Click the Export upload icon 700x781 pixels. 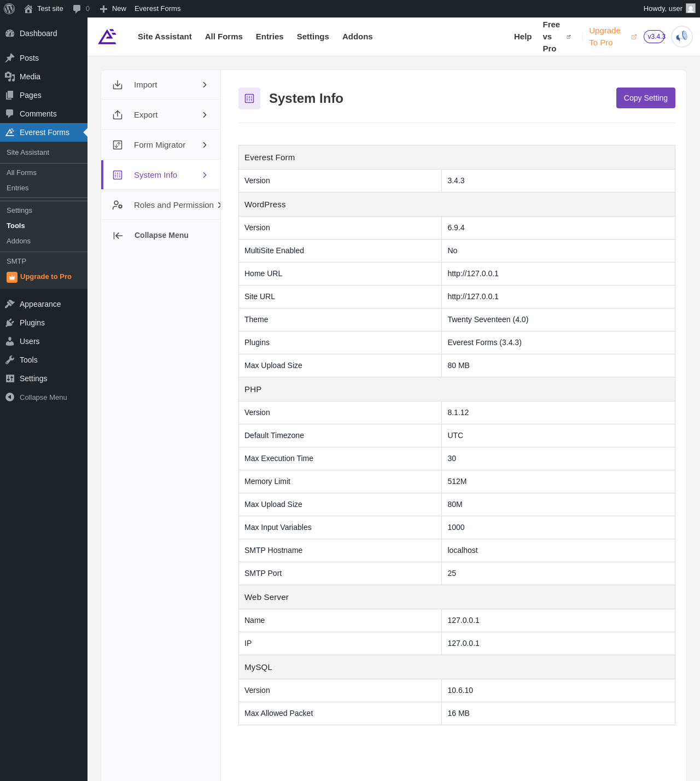point(118,115)
